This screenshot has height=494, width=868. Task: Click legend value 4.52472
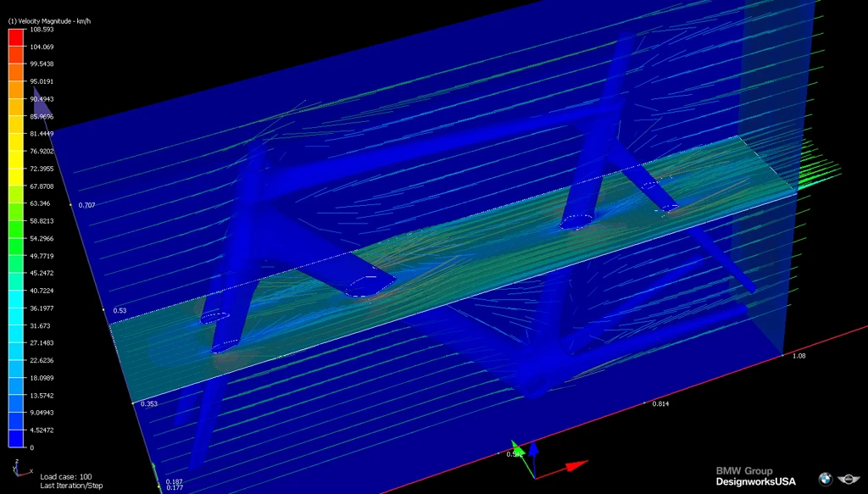42,430
